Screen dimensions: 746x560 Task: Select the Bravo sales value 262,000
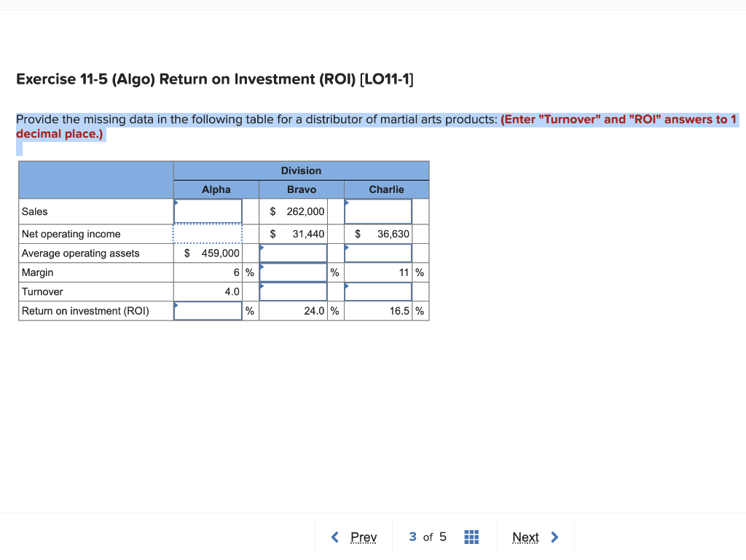[305, 211]
